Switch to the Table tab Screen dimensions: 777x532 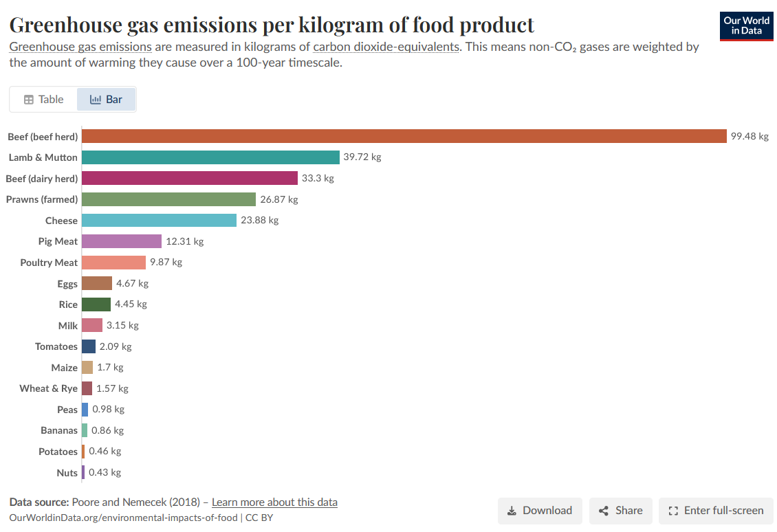(43, 100)
